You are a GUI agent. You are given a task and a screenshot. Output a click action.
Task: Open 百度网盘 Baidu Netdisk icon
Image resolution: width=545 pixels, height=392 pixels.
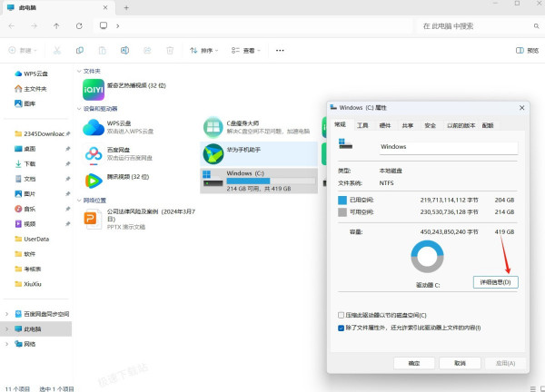94,155
